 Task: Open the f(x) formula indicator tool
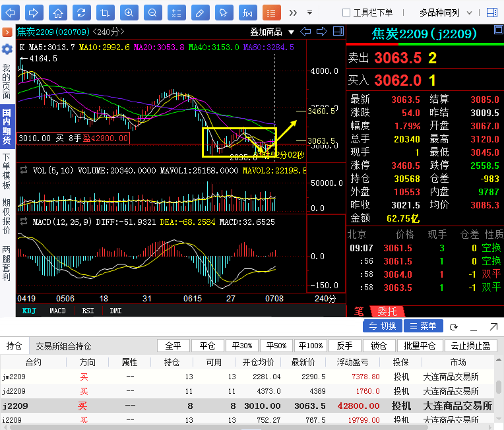tap(247, 13)
